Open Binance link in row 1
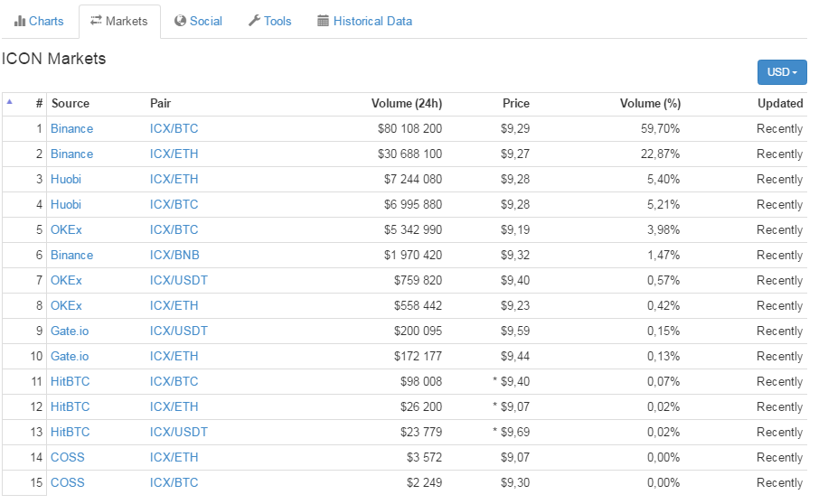The image size is (819, 504). click(x=71, y=128)
